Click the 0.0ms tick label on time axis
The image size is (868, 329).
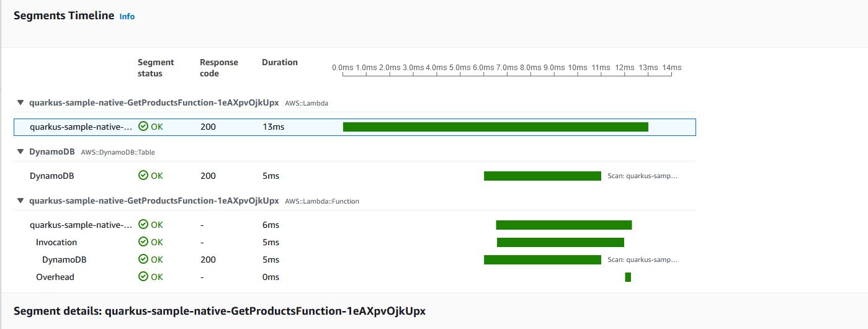[x=342, y=67]
